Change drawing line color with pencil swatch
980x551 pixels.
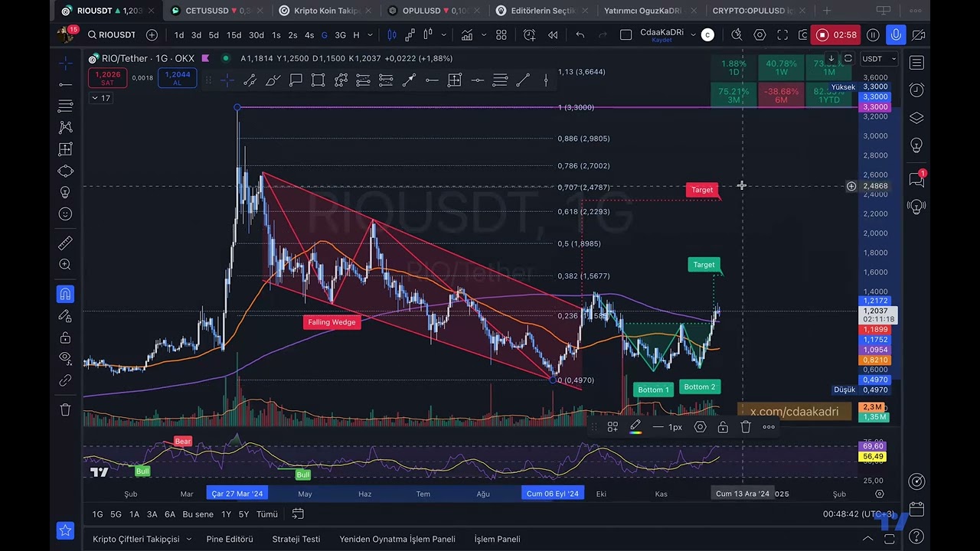tap(635, 427)
